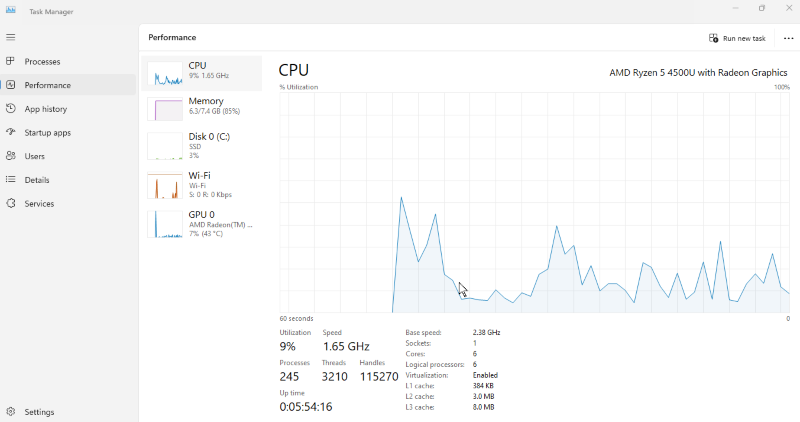
Task: Click the up time 0:05:54:16 value
Action: click(306, 407)
